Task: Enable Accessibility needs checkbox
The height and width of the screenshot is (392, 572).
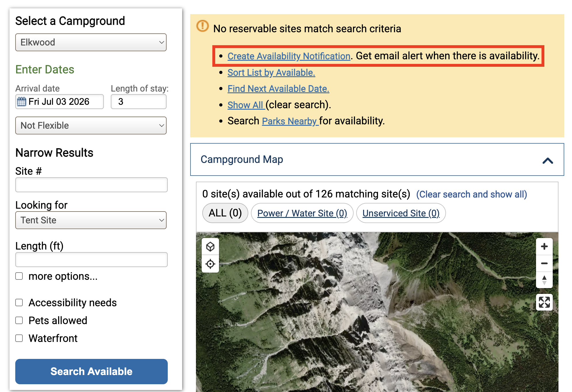Action: point(19,302)
